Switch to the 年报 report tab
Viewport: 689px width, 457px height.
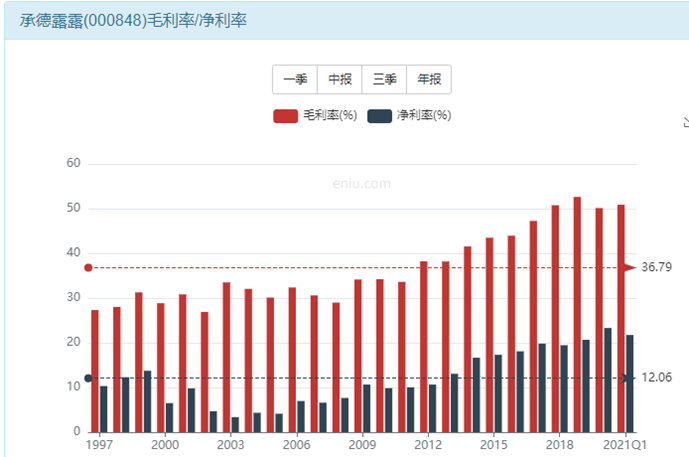(429, 80)
